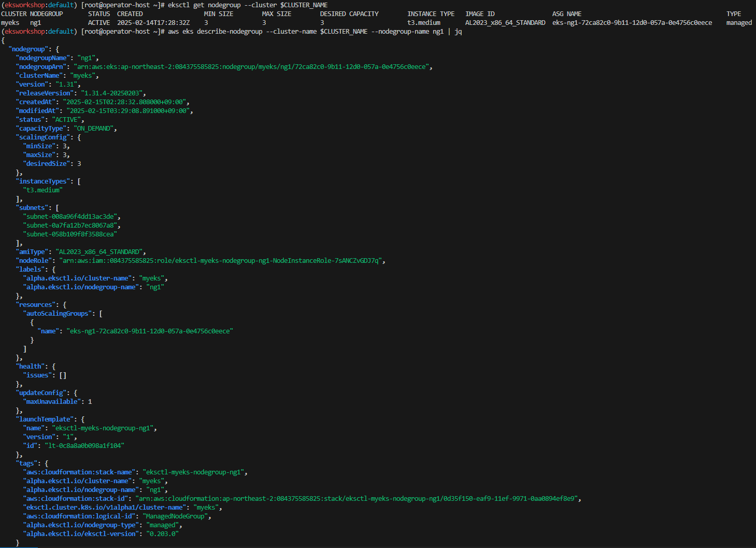
Task: Click the "alpha.eksctl.io/nodegroup-type" tag line
Action: (103, 525)
